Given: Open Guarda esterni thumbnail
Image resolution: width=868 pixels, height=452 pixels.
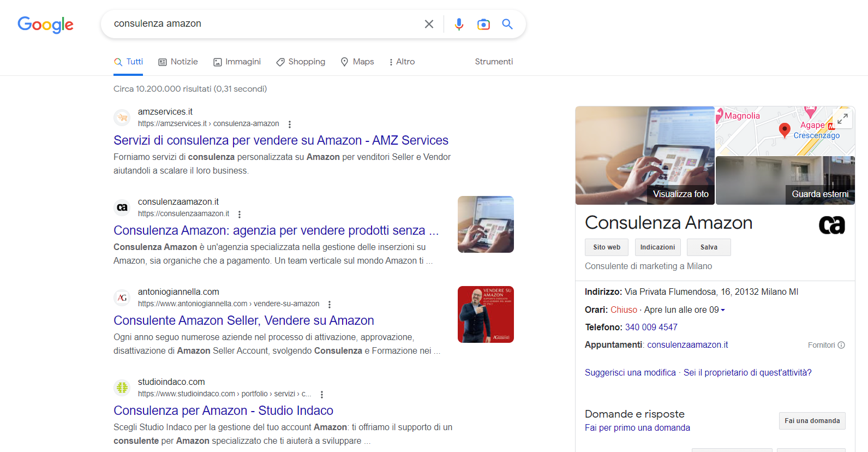Looking at the screenshot, I should point(785,181).
